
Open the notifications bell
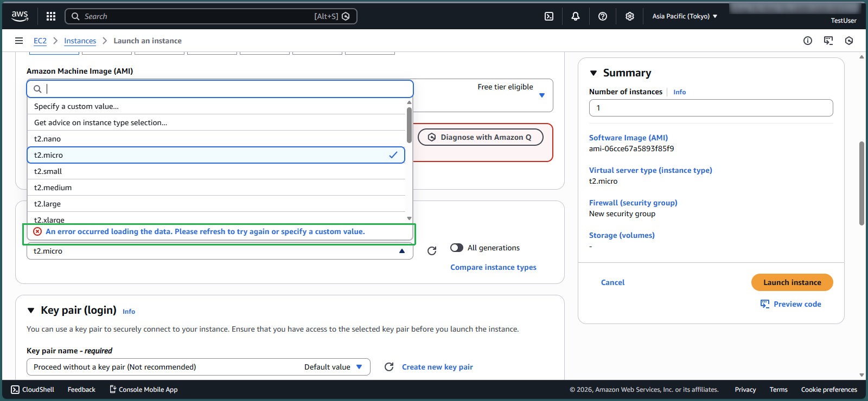click(576, 16)
